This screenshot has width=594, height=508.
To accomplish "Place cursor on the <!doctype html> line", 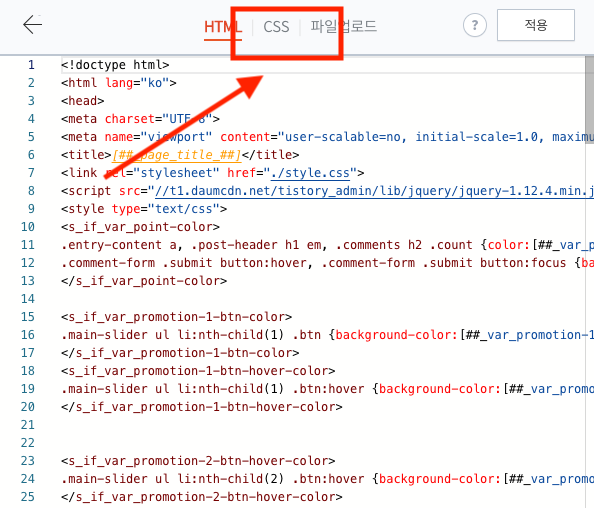I will click(x=115, y=65).
